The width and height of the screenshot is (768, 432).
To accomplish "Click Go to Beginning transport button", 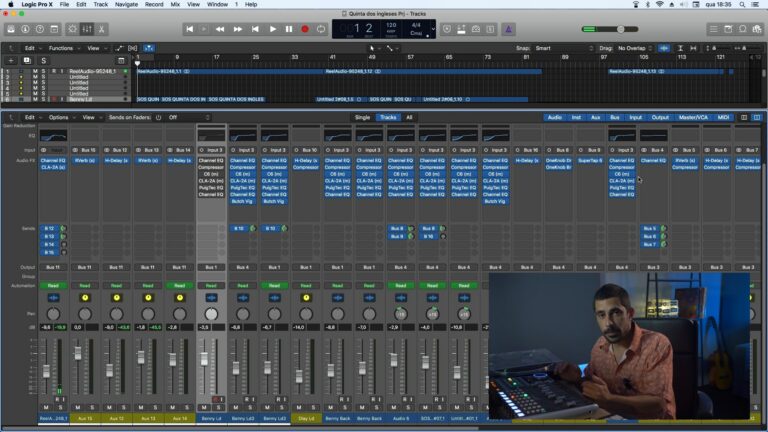I will [x=190, y=29].
